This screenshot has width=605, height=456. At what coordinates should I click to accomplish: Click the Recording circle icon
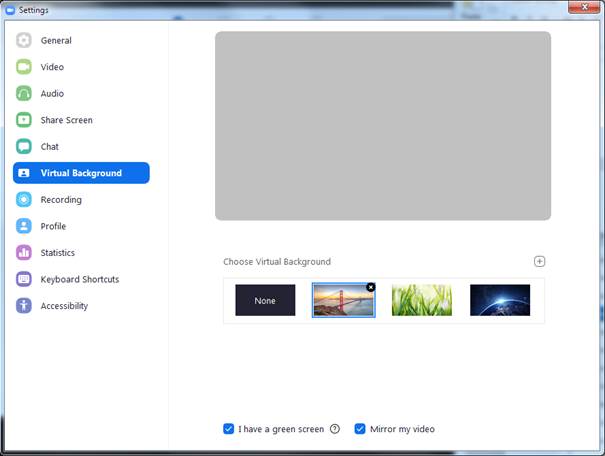pyautogui.click(x=24, y=199)
